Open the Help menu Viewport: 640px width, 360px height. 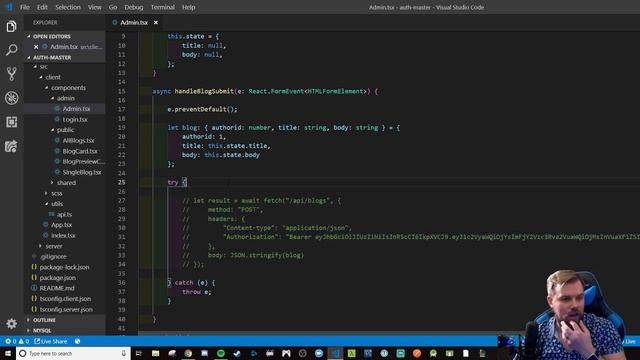pyautogui.click(x=188, y=7)
